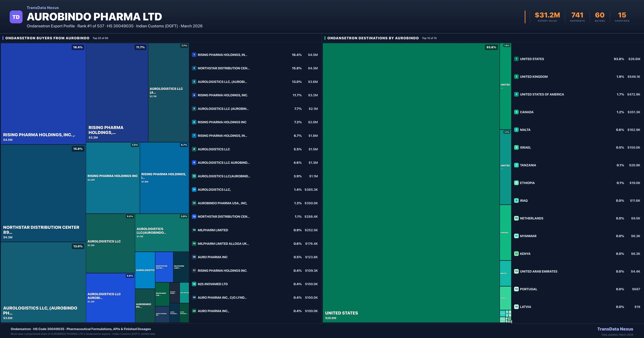Image resolution: width=644 pixels, height=338 pixels.
Task: Click the TD logo icon
Action: pyautogui.click(x=16, y=17)
